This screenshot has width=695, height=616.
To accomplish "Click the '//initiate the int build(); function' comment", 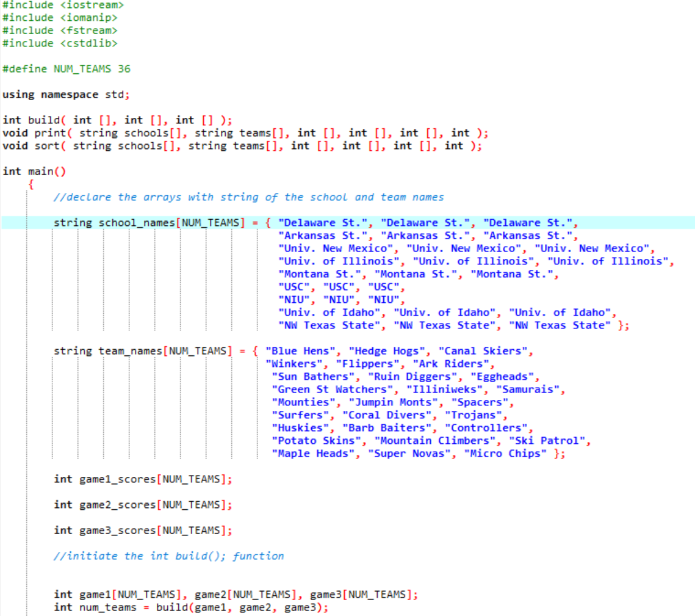I will (168, 557).
